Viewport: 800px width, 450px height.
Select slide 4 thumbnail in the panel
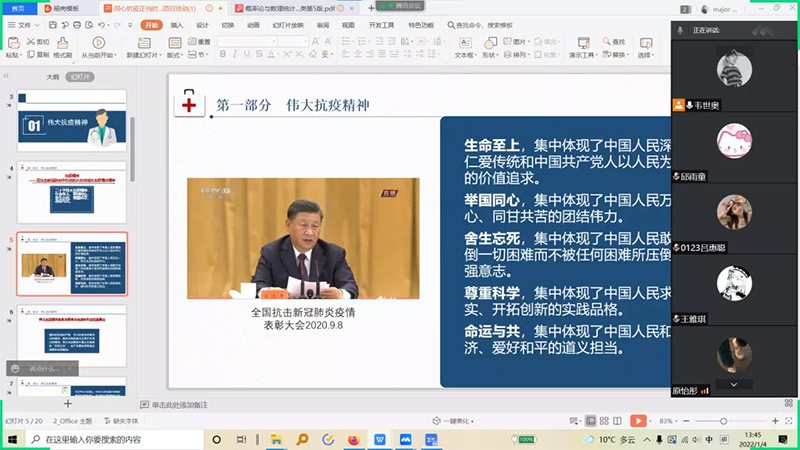pos(72,192)
